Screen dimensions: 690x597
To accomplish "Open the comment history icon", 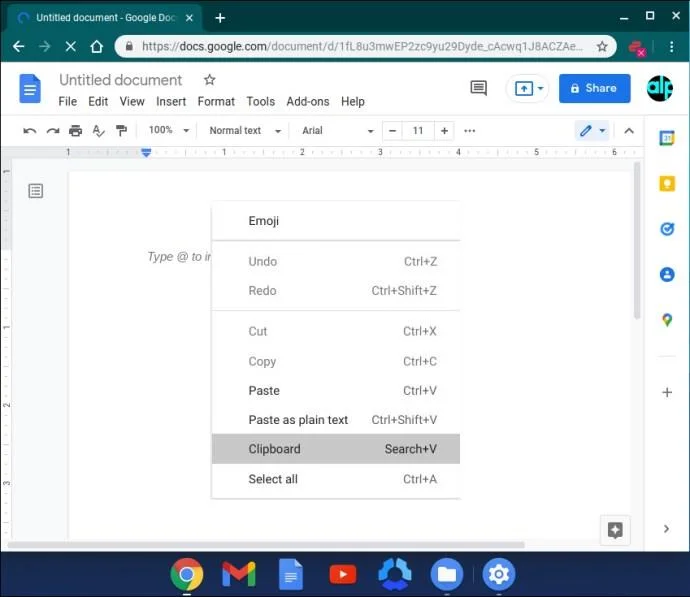I will click(478, 88).
